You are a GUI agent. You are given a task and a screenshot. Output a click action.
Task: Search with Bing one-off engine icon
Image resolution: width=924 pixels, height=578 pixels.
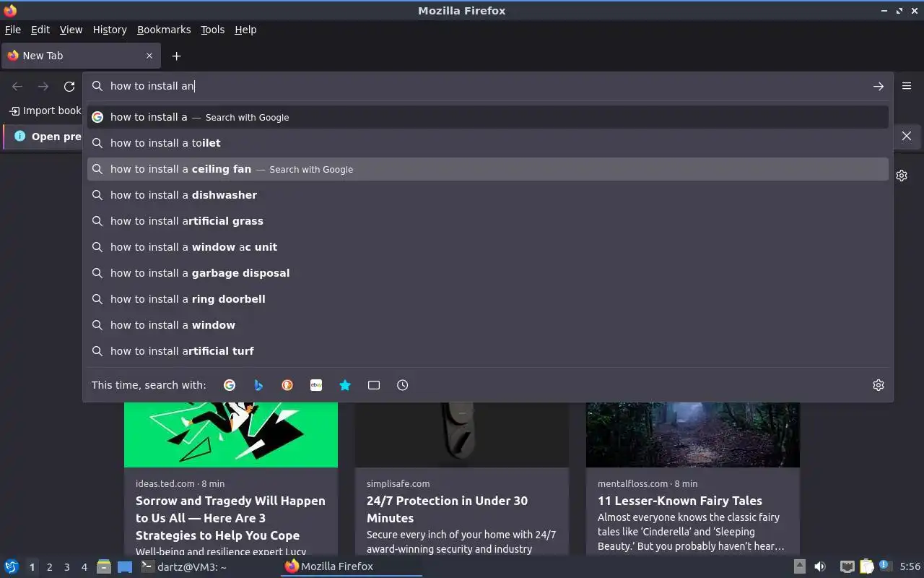point(258,385)
